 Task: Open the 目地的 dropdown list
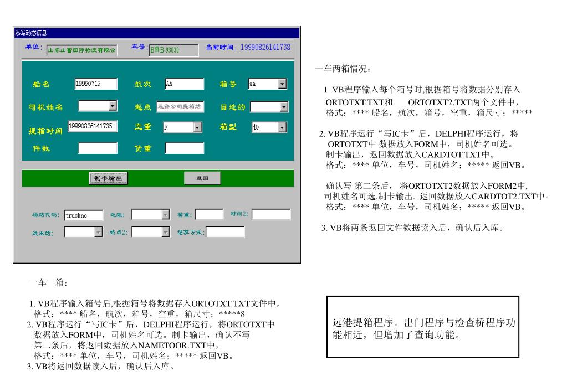(284, 107)
